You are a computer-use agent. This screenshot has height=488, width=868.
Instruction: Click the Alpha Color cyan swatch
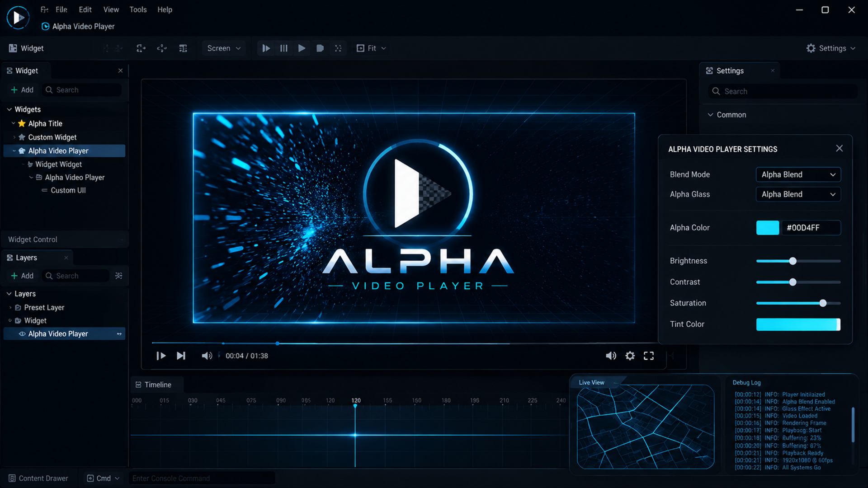coord(768,228)
